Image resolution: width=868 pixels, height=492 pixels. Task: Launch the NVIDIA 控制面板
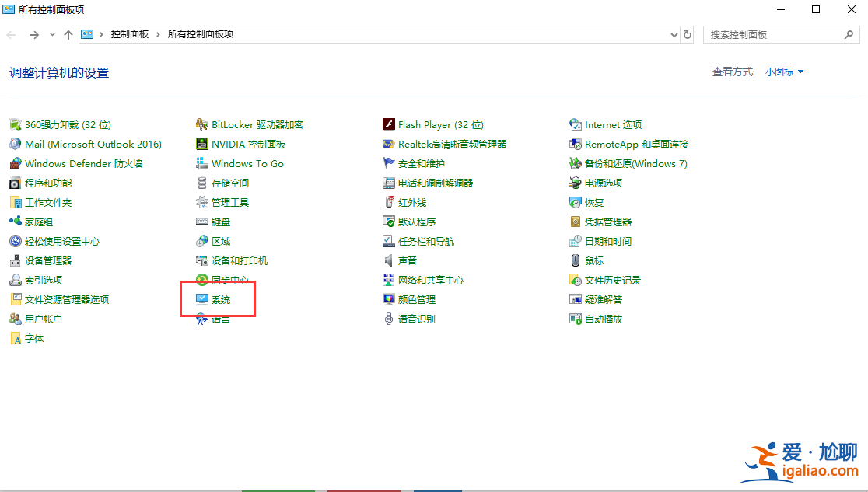[245, 144]
